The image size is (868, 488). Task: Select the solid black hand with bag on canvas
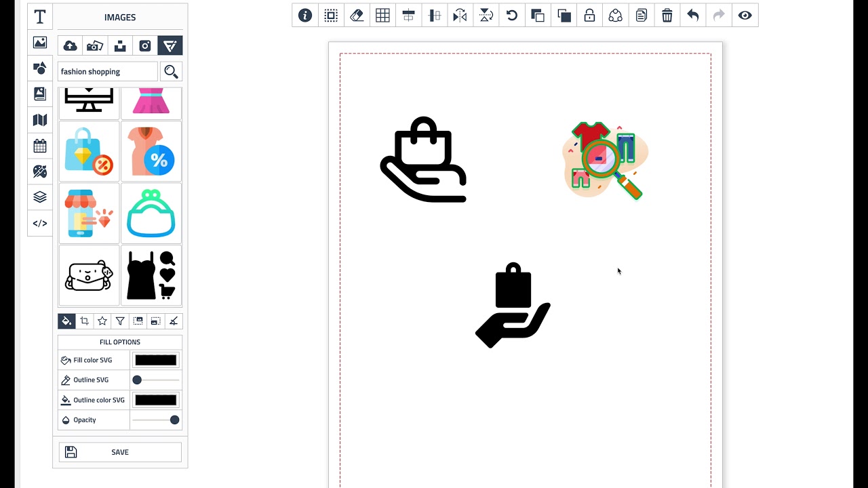pos(513,306)
